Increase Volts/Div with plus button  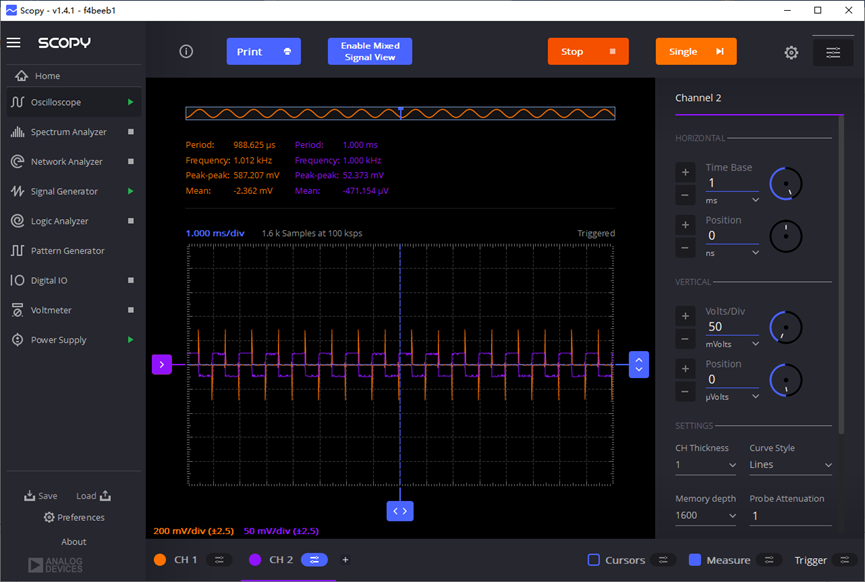pyautogui.click(x=685, y=316)
